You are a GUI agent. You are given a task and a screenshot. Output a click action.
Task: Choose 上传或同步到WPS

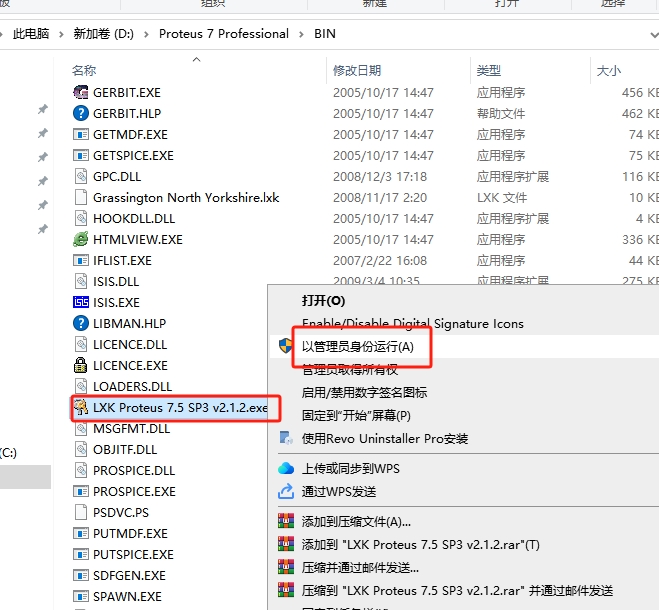tap(351, 468)
